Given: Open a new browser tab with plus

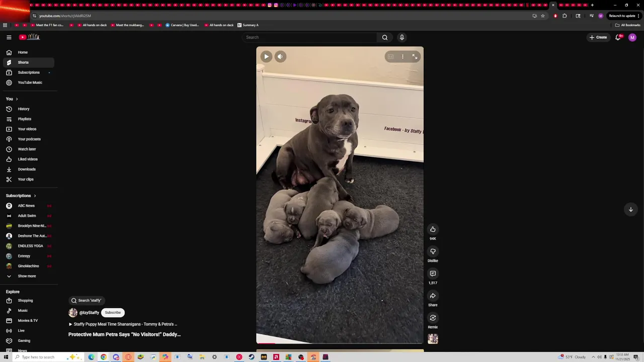Looking at the screenshot, I should tap(592, 5).
